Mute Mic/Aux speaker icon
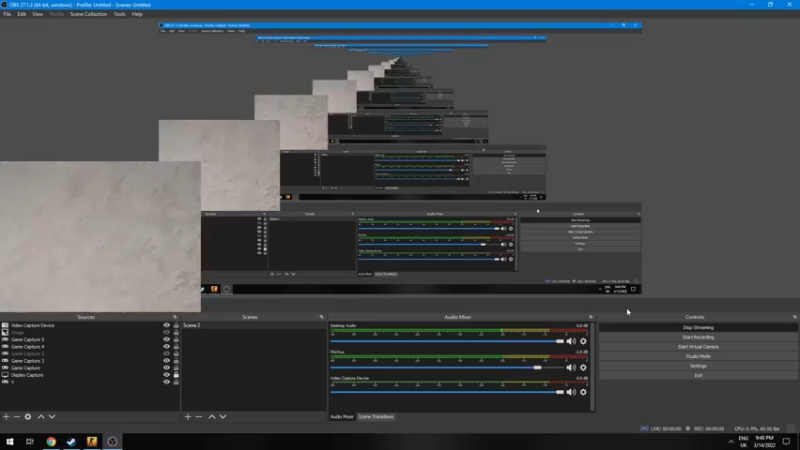Viewport: 800px width, 450px height. (x=571, y=367)
